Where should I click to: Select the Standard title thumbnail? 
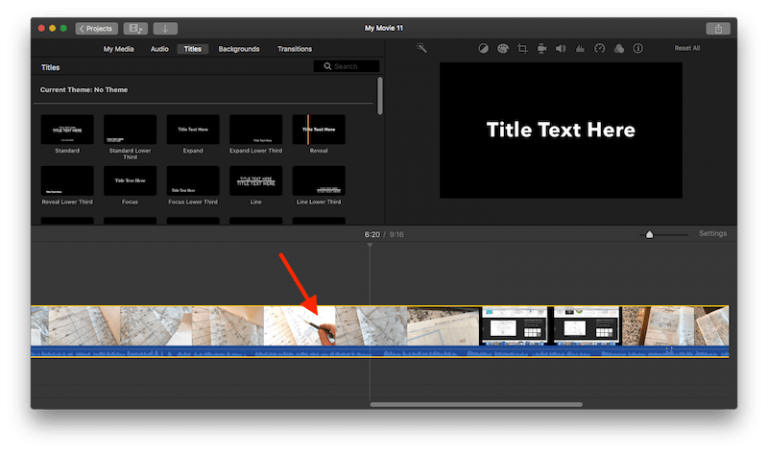[x=67, y=129]
